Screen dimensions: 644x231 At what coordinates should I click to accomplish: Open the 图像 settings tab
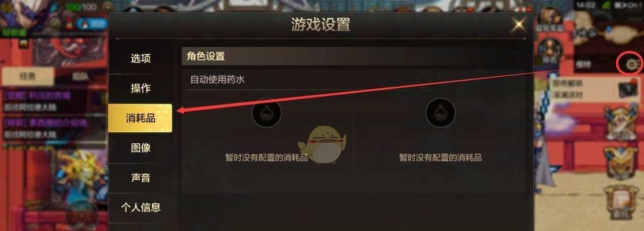pyautogui.click(x=140, y=148)
